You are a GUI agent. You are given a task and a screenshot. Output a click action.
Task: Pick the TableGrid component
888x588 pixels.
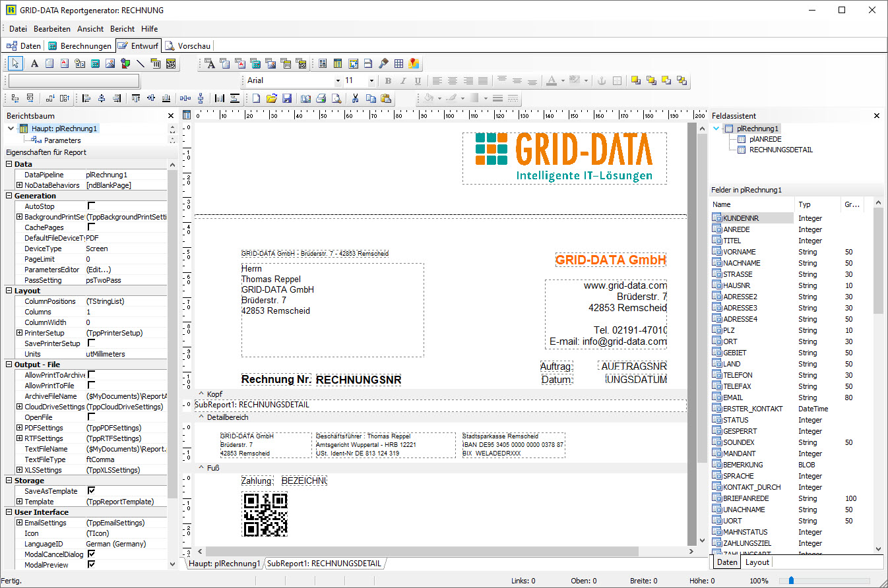click(x=398, y=63)
